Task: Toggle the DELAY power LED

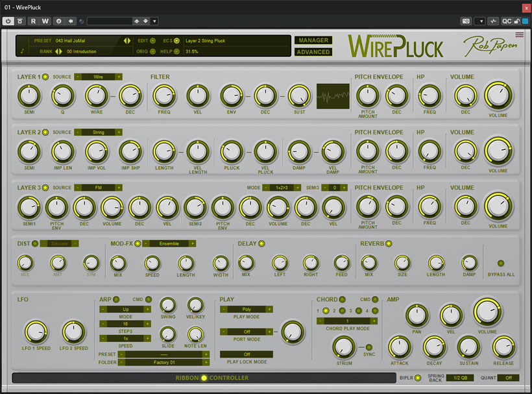Action: pyautogui.click(x=261, y=243)
